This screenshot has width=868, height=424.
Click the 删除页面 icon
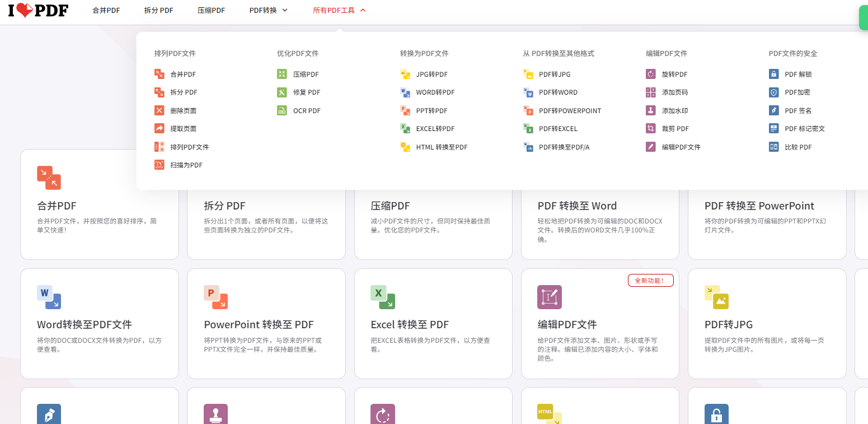point(159,110)
